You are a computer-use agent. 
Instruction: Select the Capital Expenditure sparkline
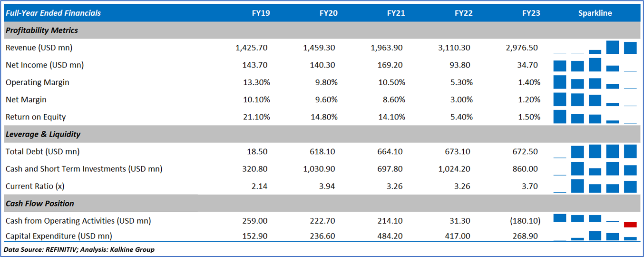coord(595,236)
